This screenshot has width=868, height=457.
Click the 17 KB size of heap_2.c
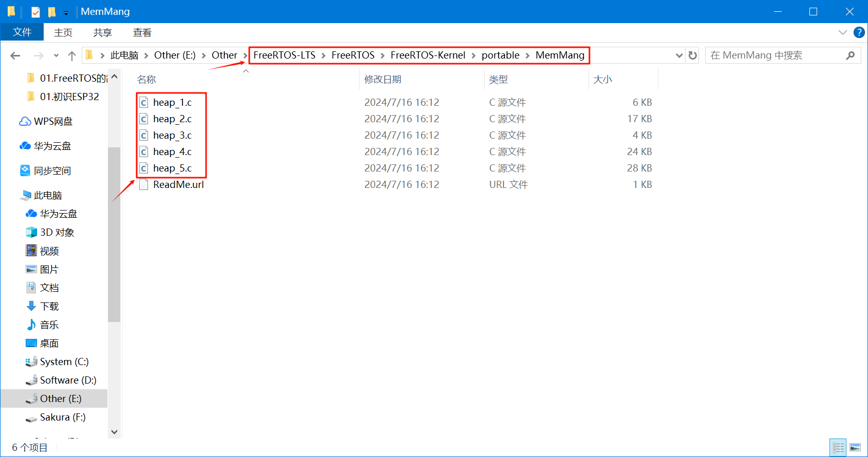tap(639, 119)
